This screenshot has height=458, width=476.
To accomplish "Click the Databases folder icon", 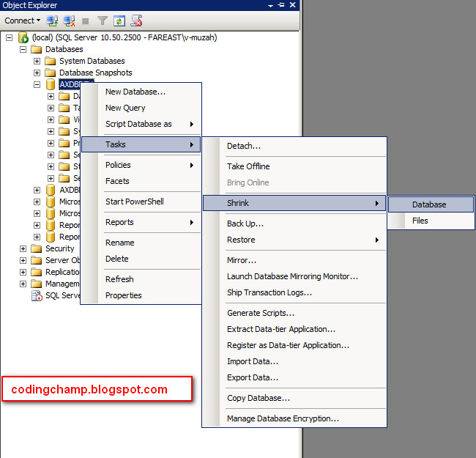I will 36,49.
